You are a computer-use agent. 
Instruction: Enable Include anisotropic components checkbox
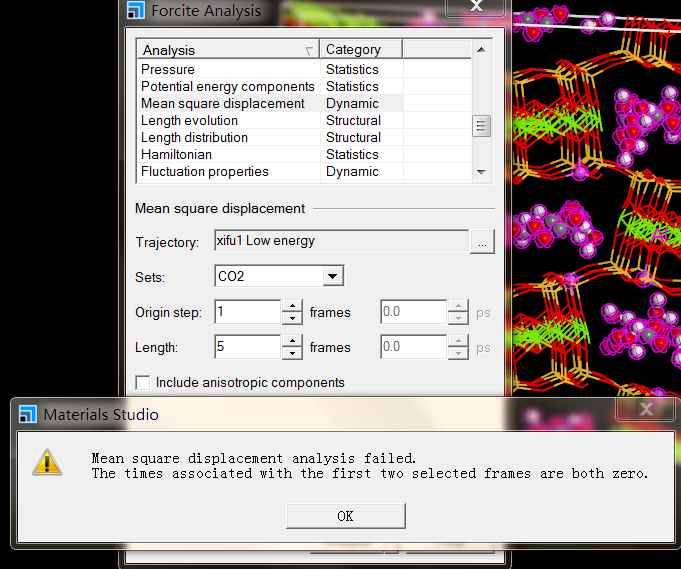point(143,382)
